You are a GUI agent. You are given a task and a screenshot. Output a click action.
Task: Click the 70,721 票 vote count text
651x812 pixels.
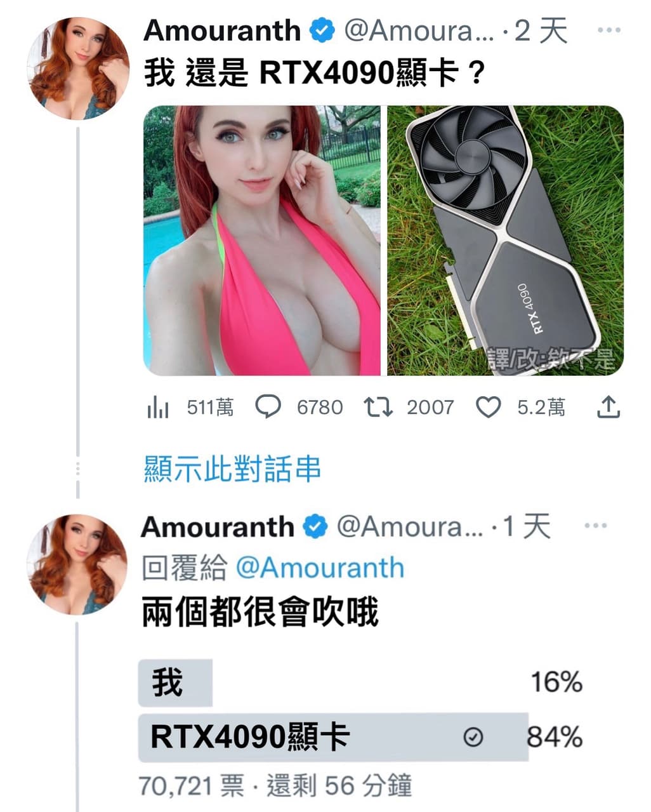point(191,786)
